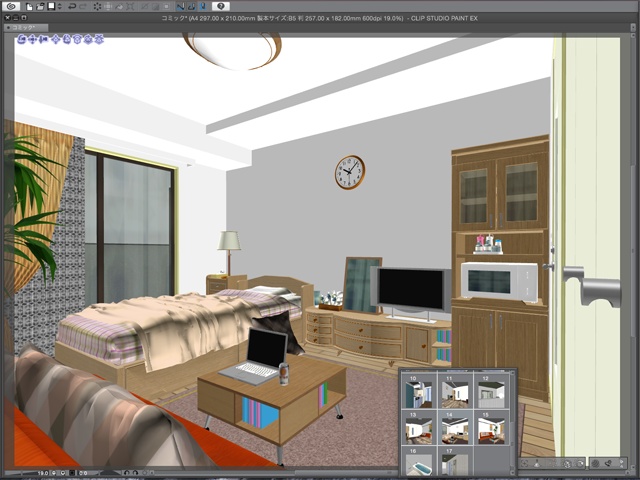This screenshot has height=480, width=640.
Task: Click the ground object launcher icon
Action: click(537, 464)
